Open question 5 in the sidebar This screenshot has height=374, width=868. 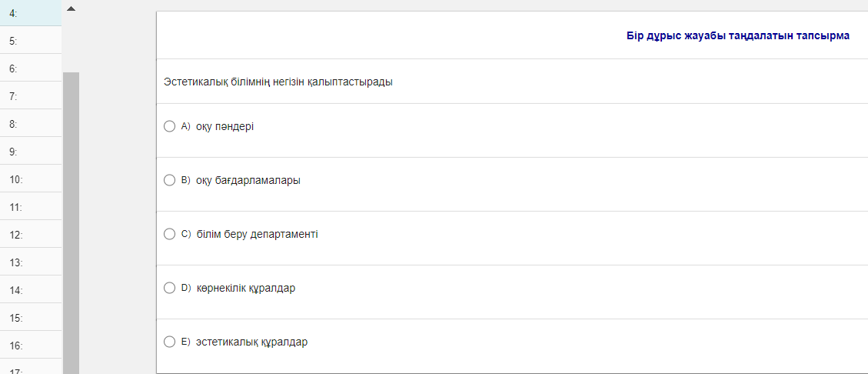(31, 41)
